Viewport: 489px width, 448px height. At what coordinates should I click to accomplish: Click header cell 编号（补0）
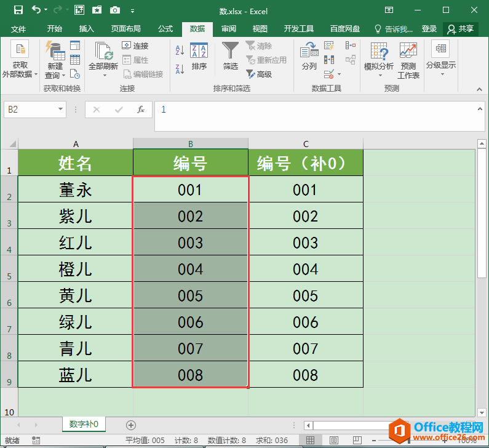tap(306, 162)
